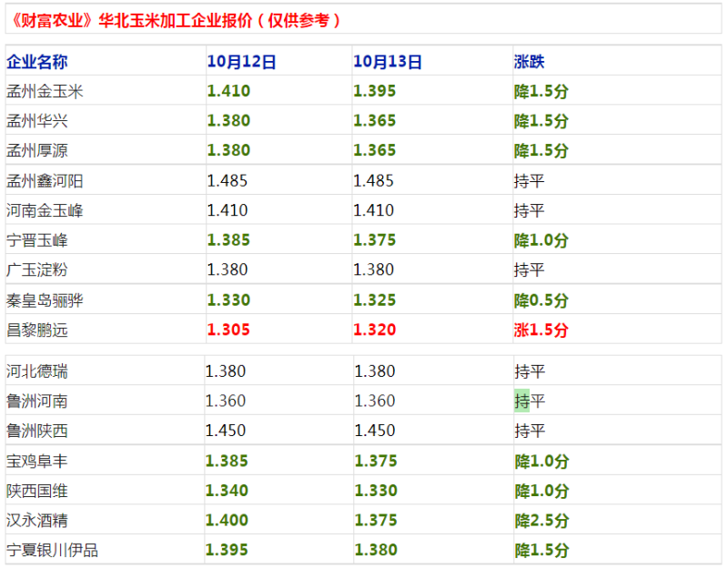
Task: Click the 1.395 price for 孟州金玉米
Action: pos(375,91)
